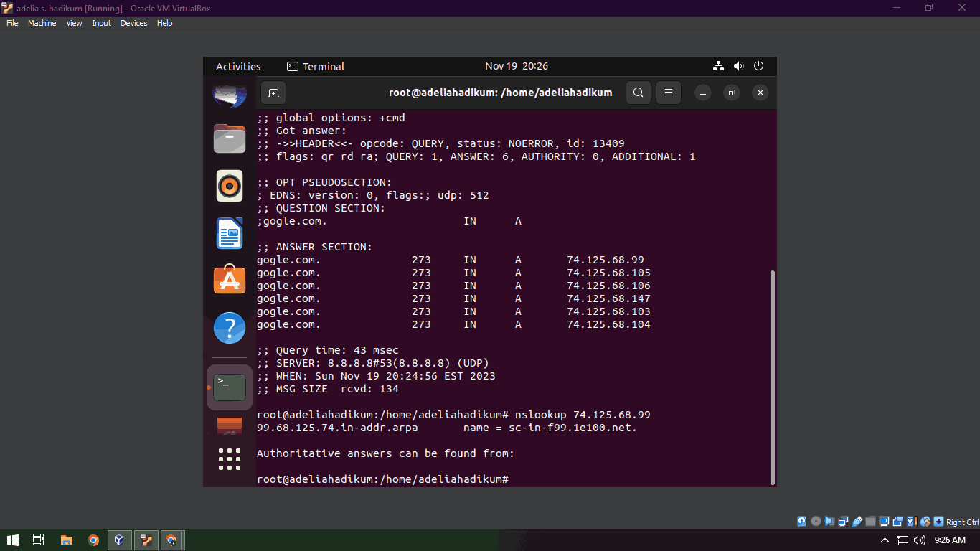The width and height of the screenshot is (980, 551).
Task: Click 'Authoritative answers can be found from:' text
Action: 385,453
